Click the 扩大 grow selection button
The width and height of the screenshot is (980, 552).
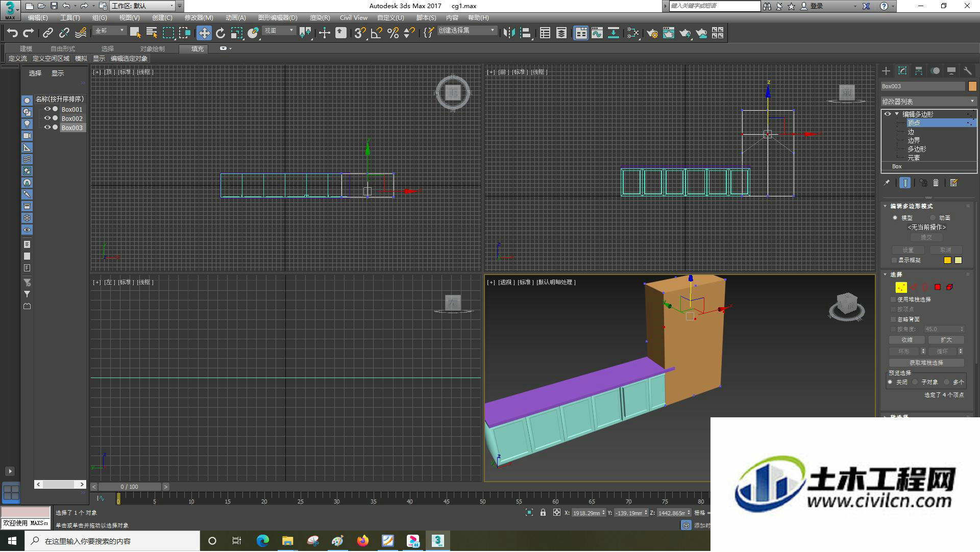(x=946, y=340)
